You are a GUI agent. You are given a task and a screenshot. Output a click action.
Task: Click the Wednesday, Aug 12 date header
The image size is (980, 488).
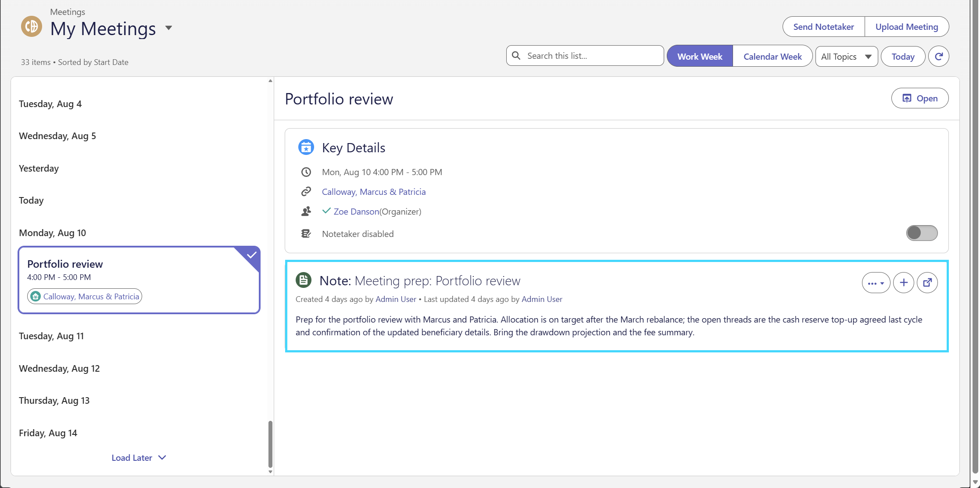[59, 369]
